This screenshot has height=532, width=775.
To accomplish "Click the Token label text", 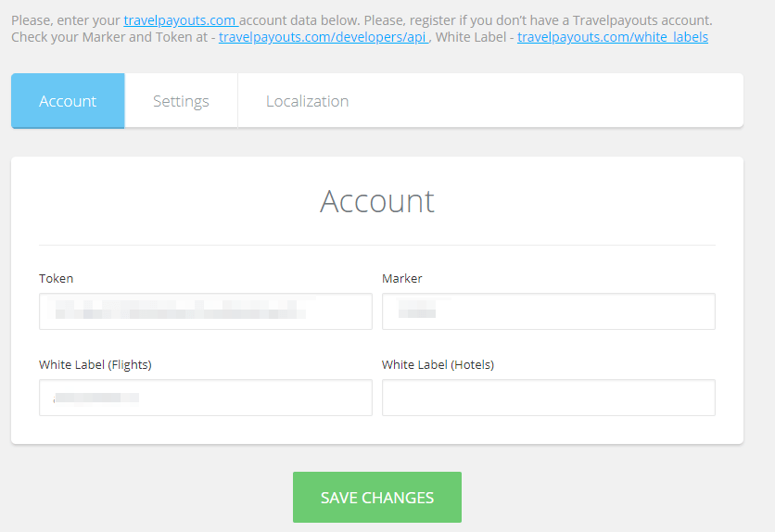I will tap(57, 279).
